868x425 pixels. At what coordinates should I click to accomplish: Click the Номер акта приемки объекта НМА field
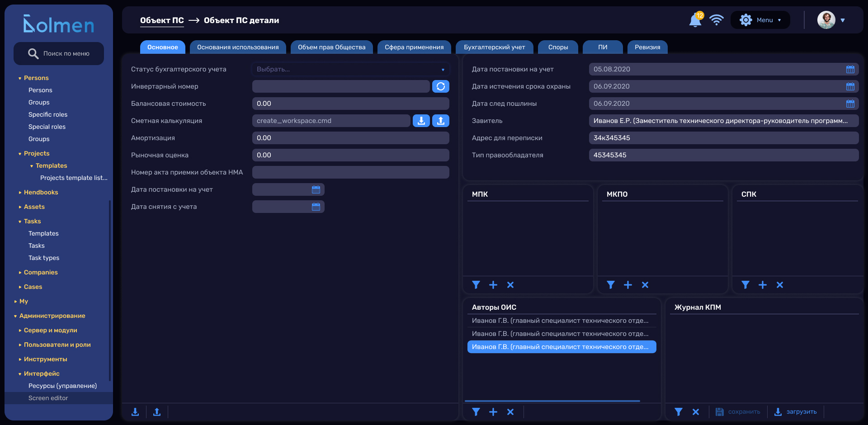351,172
